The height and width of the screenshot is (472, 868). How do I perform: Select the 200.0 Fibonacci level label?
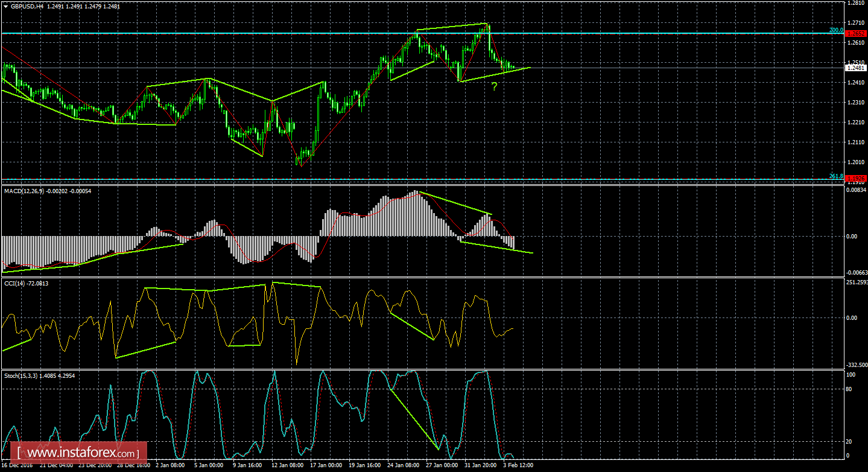coord(835,28)
